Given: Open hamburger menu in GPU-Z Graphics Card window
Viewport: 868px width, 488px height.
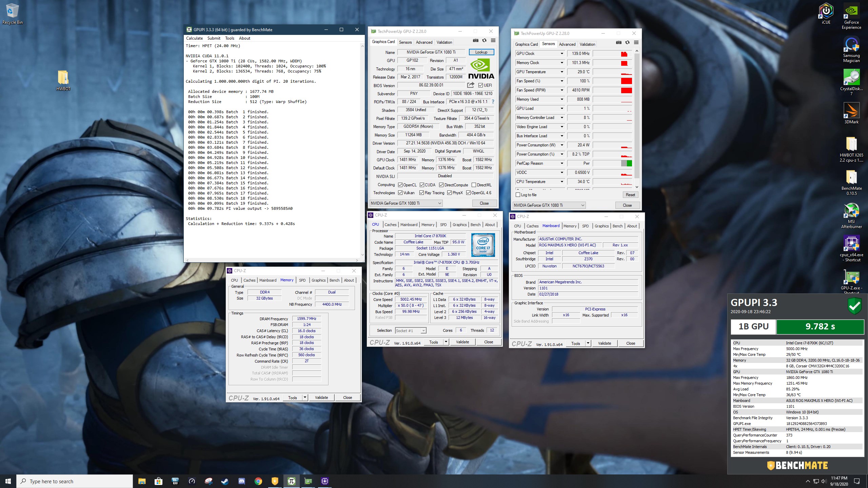Looking at the screenshot, I should [x=493, y=41].
